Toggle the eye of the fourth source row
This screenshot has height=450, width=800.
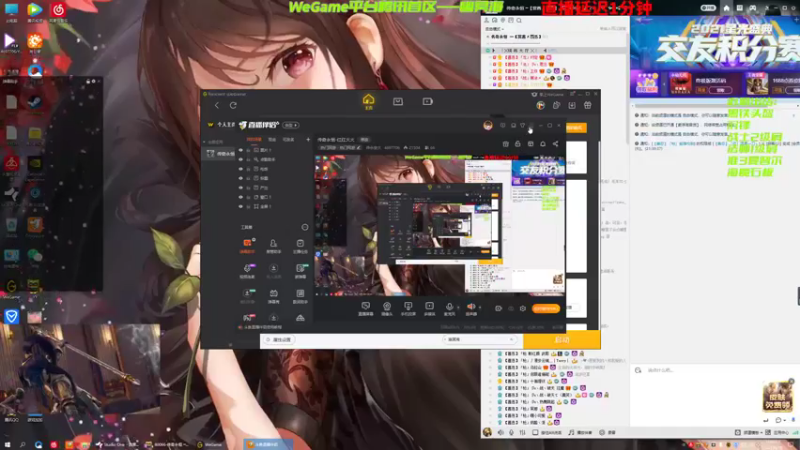coord(241,178)
